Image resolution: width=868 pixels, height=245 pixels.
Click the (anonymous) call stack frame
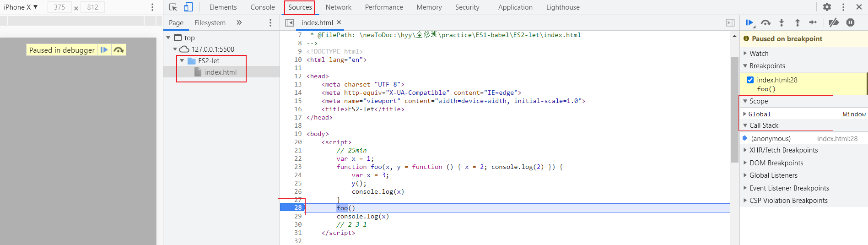point(771,139)
